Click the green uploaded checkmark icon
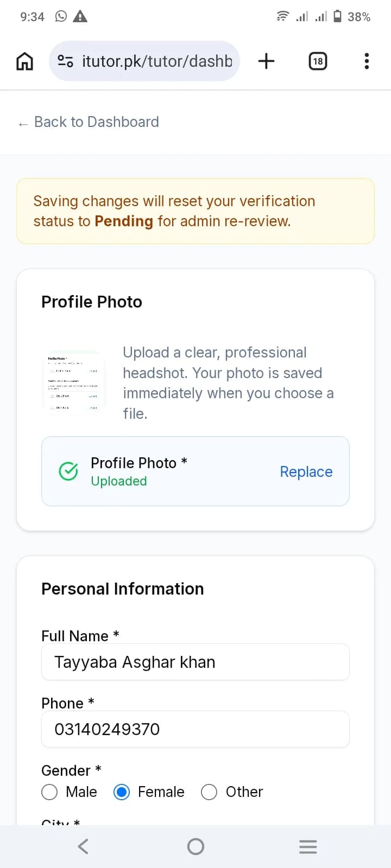391x868 pixels. (68, 471)
